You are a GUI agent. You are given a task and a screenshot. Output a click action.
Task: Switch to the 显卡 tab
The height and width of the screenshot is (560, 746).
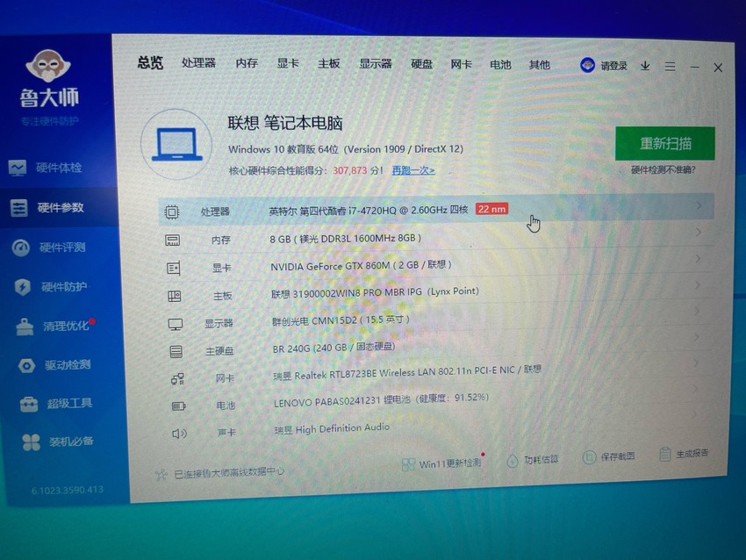tap(288, 63)
